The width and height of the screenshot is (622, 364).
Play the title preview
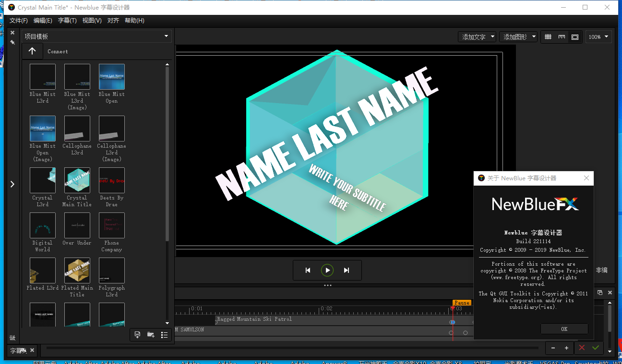coord(327,270)
